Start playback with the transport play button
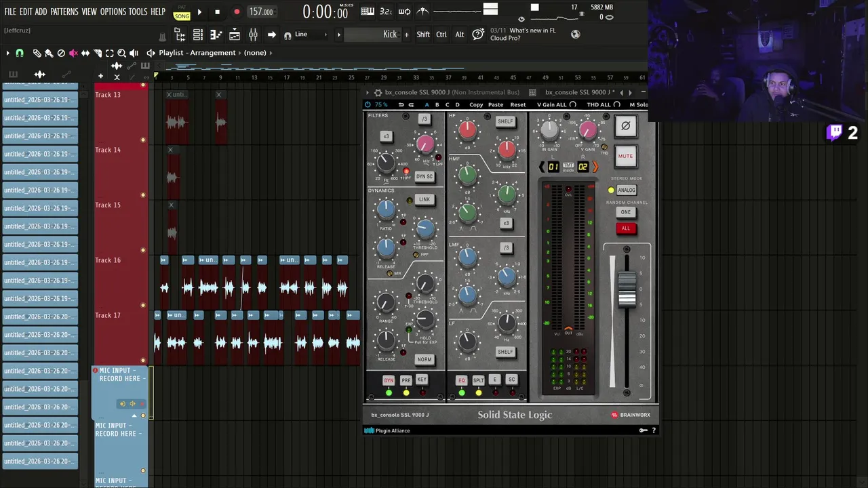The height and width of the screenshot is (488, 868). 199,12
